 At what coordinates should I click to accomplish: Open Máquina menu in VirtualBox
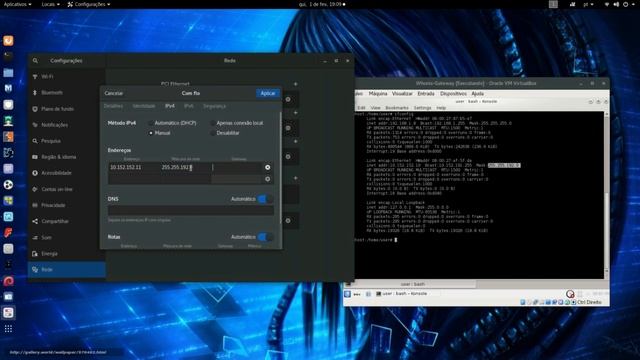[378, 93]
